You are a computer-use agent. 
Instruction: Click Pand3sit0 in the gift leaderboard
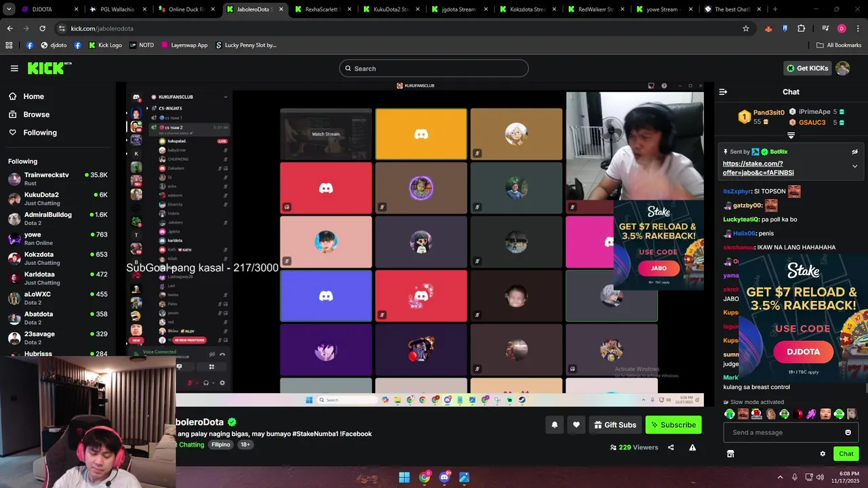[x=768, y=113]
